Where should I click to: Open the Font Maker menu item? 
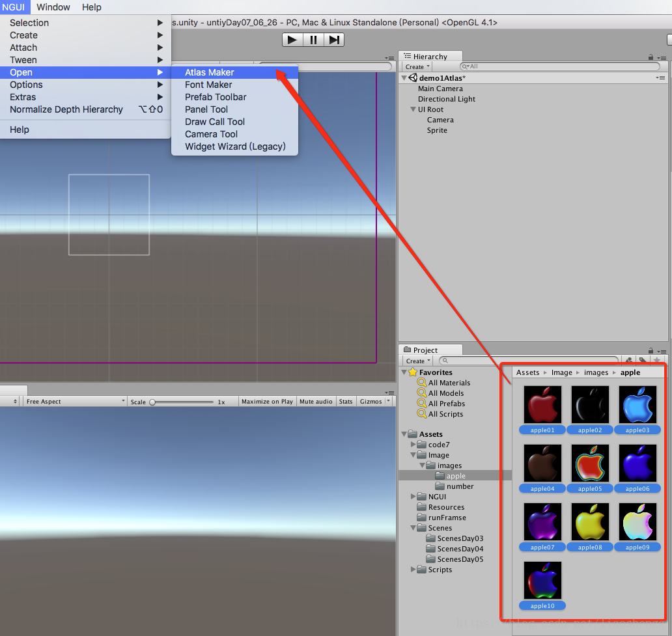pos(234,85)
